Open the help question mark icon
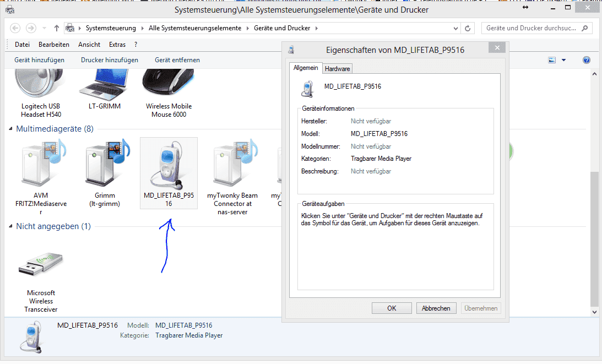Screen dimensions: 602x364 tap(586, 60)
